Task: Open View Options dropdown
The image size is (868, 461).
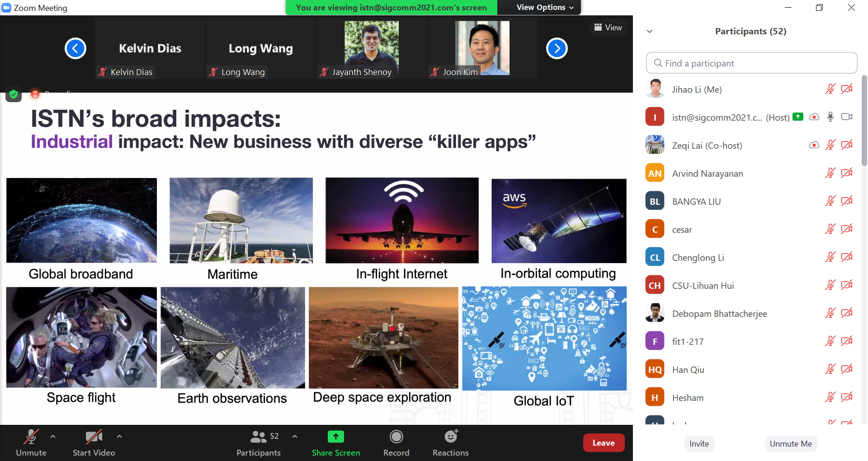Action: [545, 7]
